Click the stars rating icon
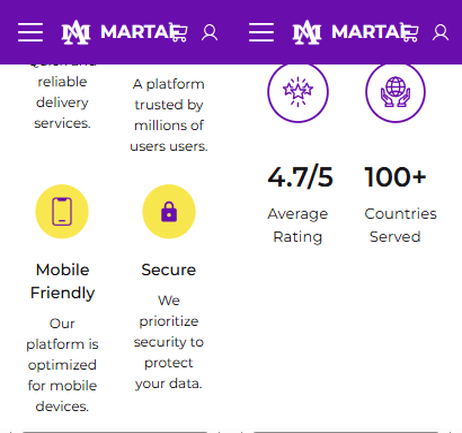462x433 pixels. (x=298, y=92)
